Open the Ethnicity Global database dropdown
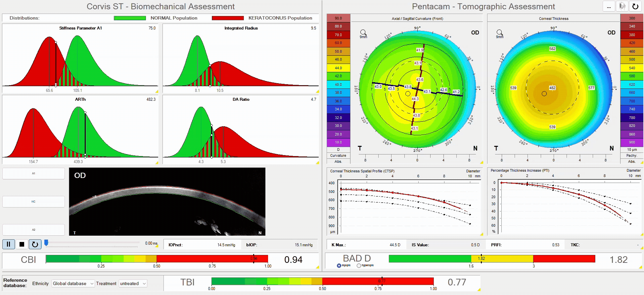 [73, 283]
